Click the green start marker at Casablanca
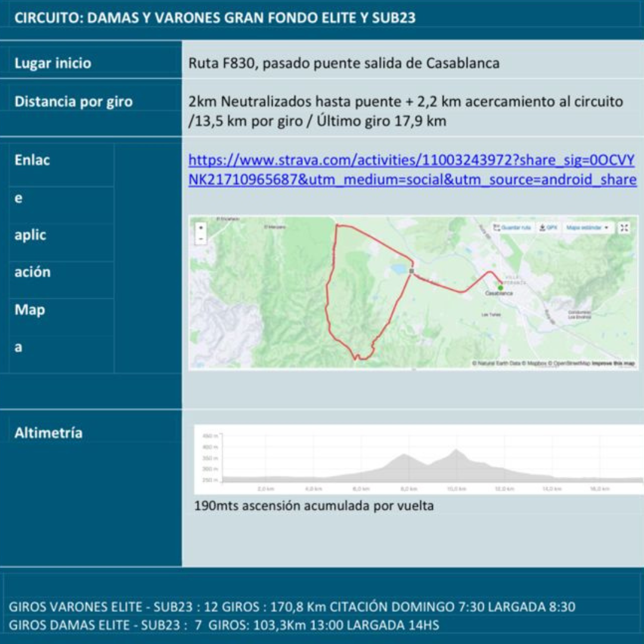This screenshot has width=644, height=644. (500, 287)
